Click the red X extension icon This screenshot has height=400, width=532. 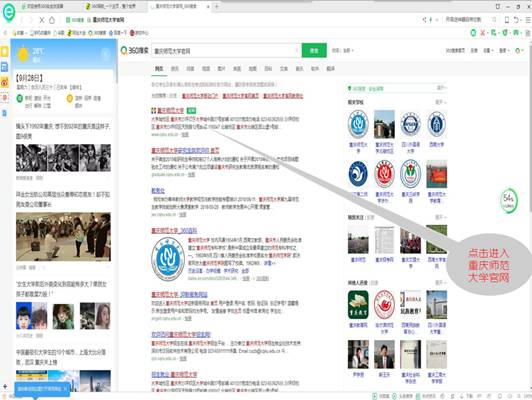482,33
